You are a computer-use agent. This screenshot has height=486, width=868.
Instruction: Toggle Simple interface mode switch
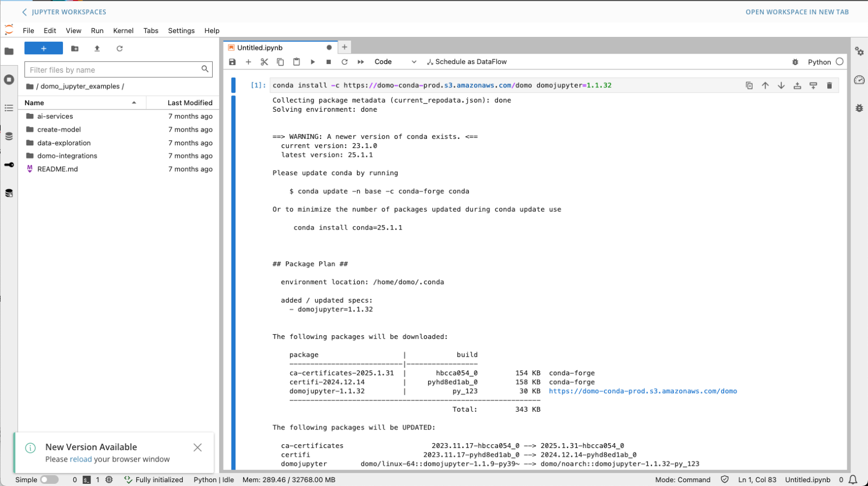[49, 479]
